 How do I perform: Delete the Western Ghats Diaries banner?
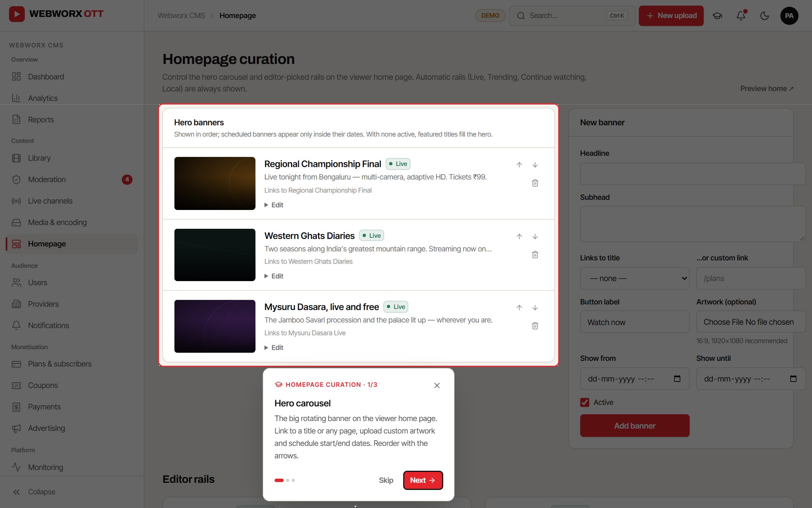(x=535, y=255)
